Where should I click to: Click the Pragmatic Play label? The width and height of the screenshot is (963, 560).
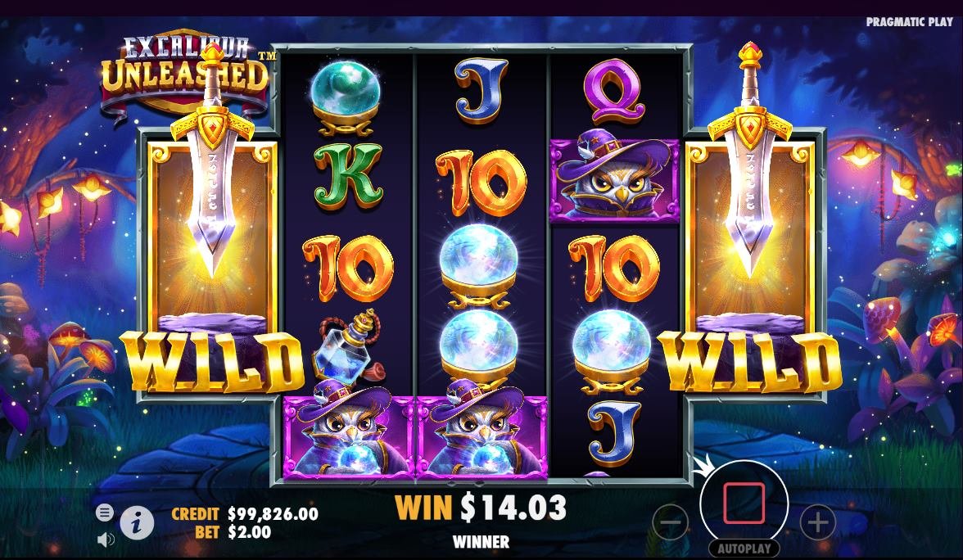[910, 21]
